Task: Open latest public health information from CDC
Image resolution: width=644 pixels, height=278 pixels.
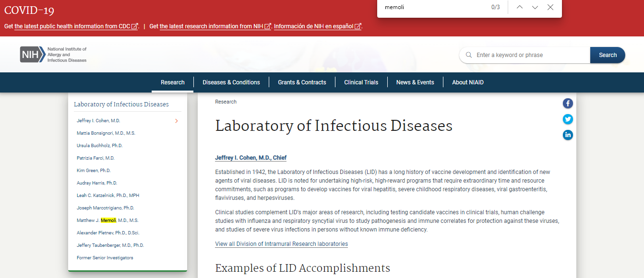Action: tap(76, 26)
